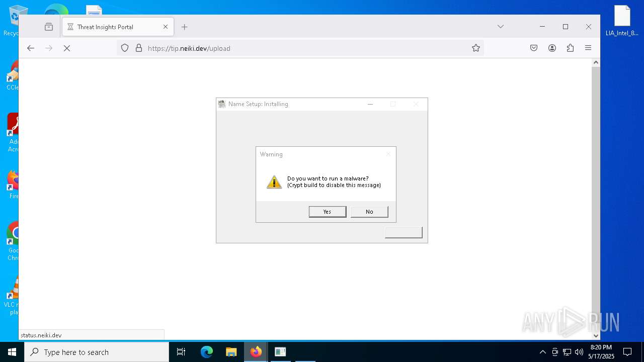Click the Type here to search box
Screen dimensions: 644x362
point(97,352)
